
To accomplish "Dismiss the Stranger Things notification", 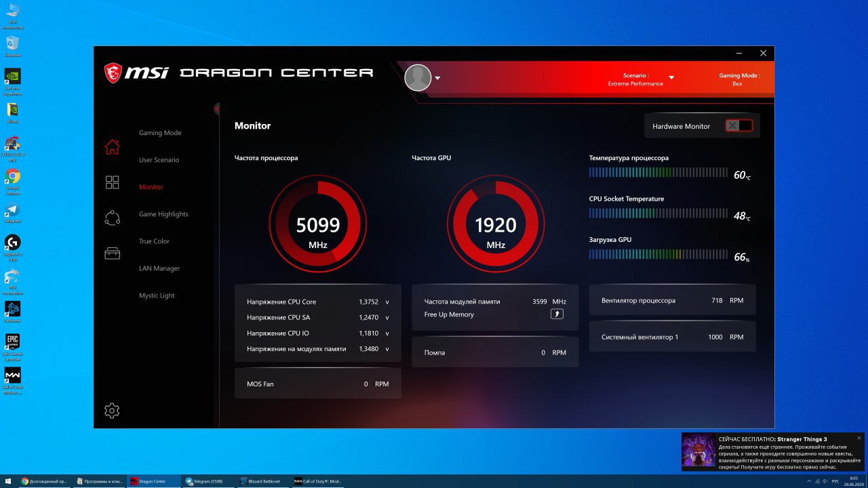I will click(859, 438).
